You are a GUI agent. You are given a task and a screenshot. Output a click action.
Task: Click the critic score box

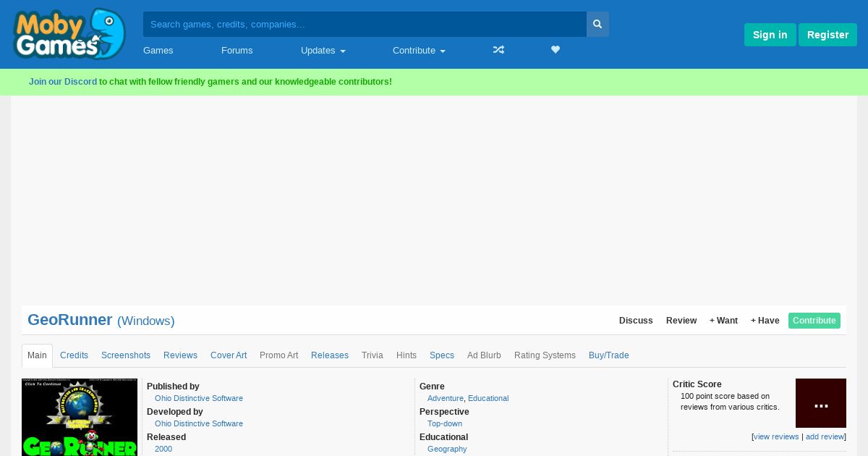click(821, 403)
